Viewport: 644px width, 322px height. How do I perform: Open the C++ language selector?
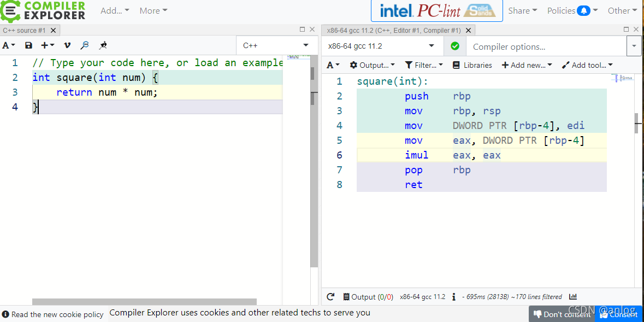click(x=277, y=45)
